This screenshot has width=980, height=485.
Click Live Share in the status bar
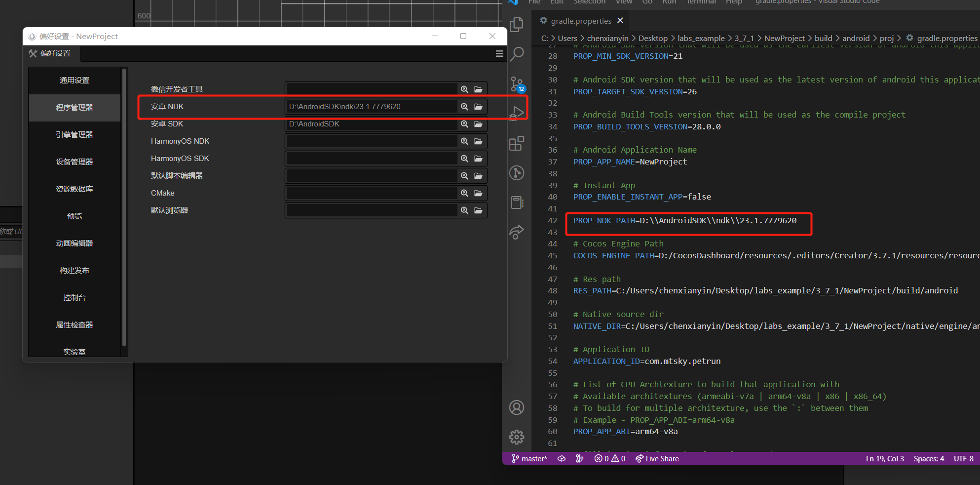(657, 459)
